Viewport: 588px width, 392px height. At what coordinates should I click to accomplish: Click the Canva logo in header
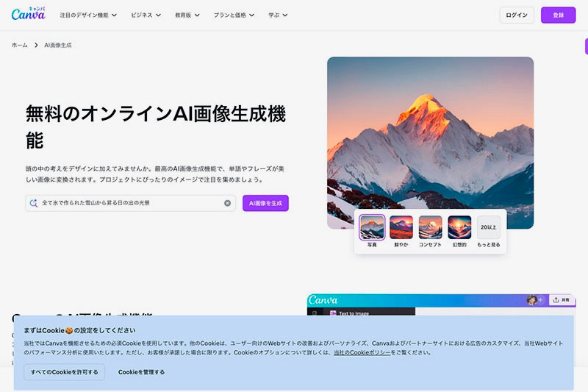tap(28, 14)
